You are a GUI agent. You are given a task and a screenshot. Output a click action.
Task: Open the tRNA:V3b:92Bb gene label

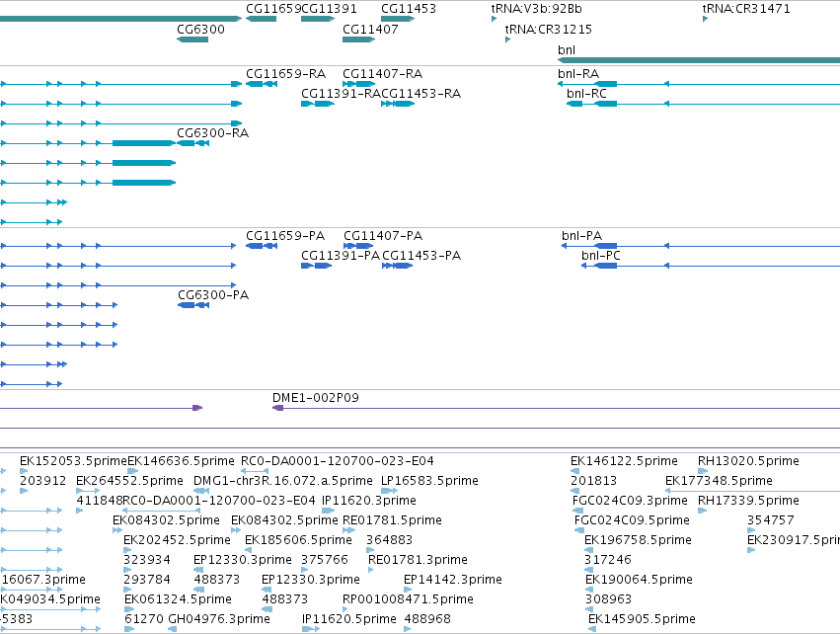(536, 9)
